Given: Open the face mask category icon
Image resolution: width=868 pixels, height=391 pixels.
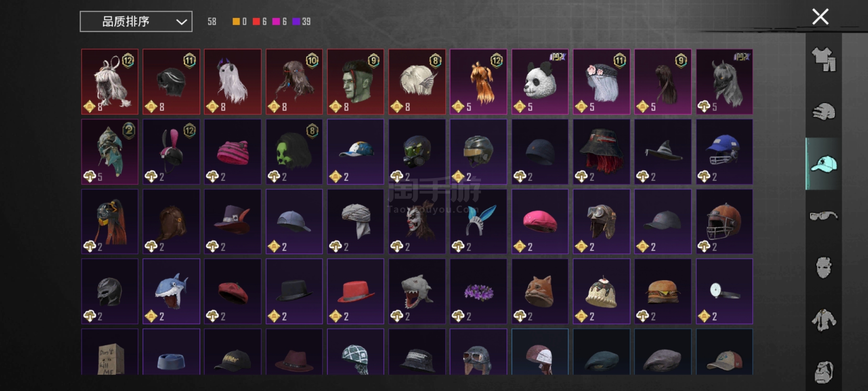Looking at the screenshot, I should [x=824, y=268].
